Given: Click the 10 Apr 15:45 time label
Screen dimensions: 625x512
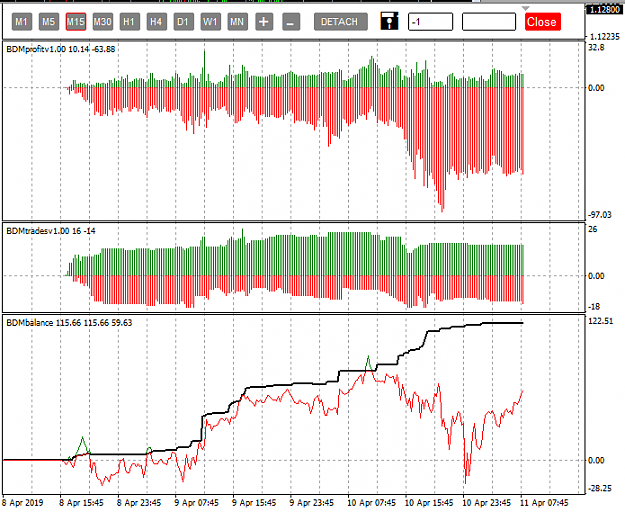Looking at the screenshot, I should coord(429,502).
